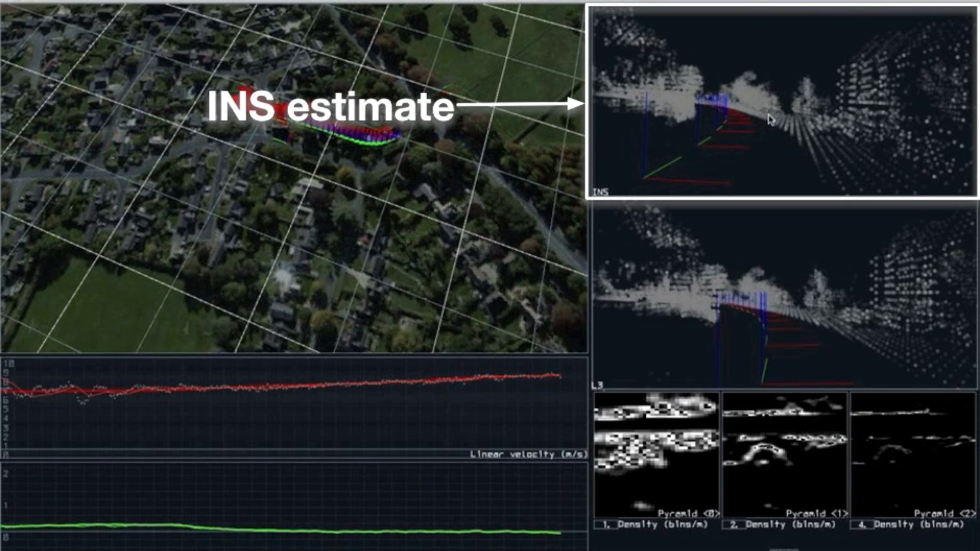
Task: Click the INS estimate annotation text
Action: [x=331, y=106]
